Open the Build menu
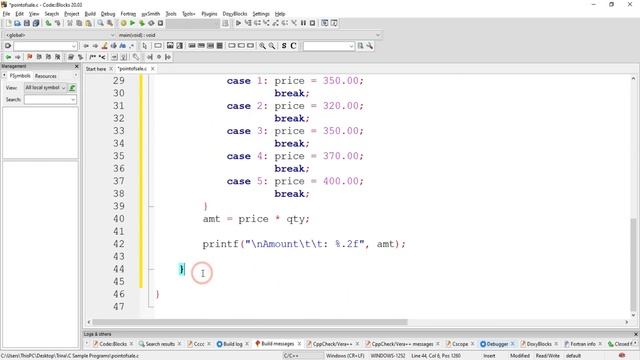 90,13
